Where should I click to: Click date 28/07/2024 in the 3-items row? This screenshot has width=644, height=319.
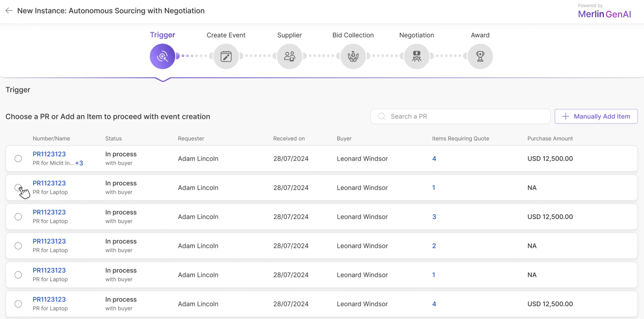291,216
